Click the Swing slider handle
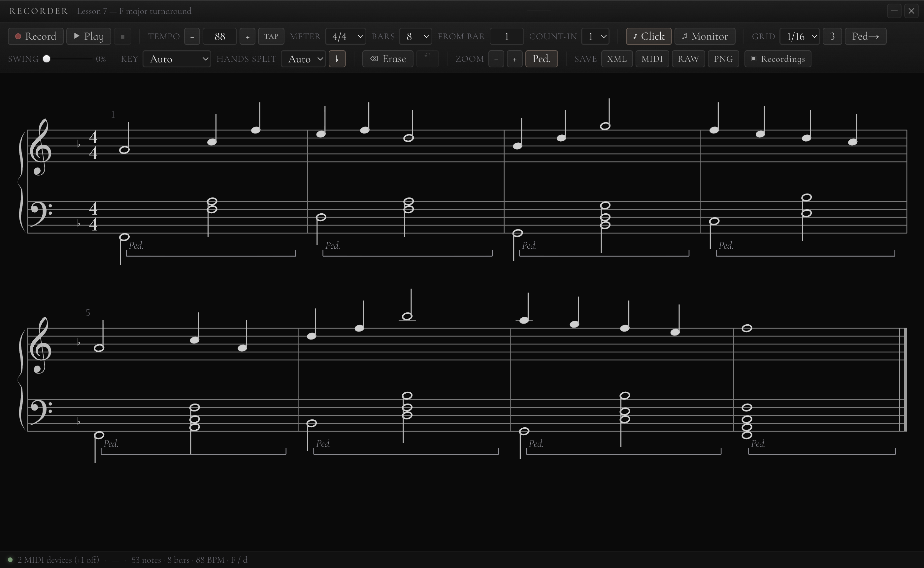The width and height of the screenshot is (924, 568). click(47, 58)
